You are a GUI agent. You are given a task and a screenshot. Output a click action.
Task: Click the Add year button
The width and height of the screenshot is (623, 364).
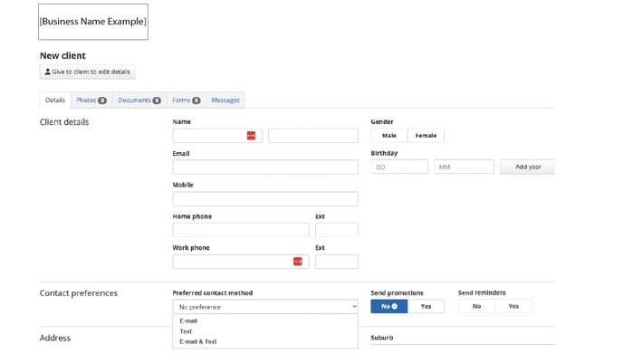click(x=527, y=167)
